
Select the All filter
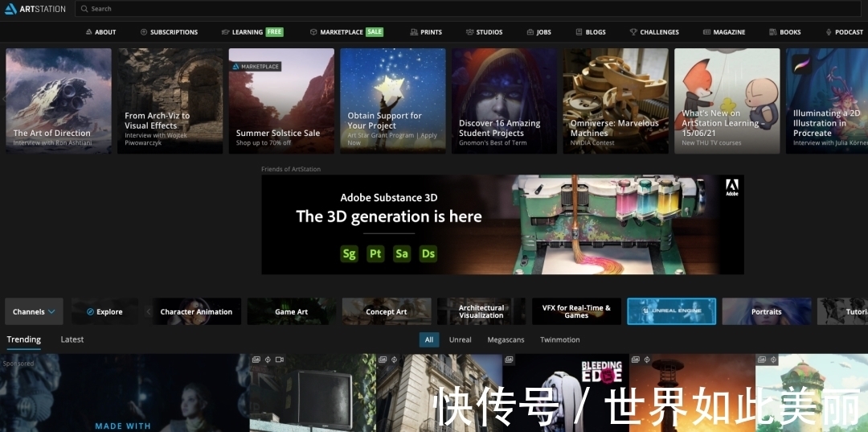click(x=429, y=339)
